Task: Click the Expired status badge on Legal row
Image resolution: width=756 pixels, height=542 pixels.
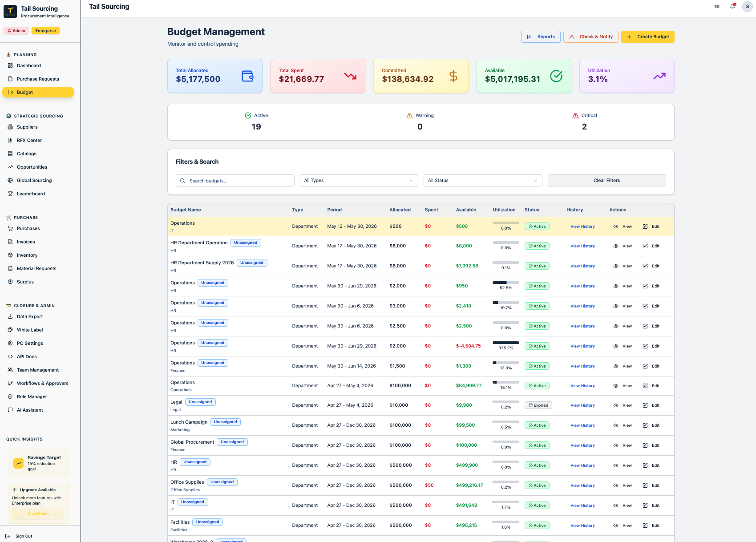Action: click(x=538, y=405)
